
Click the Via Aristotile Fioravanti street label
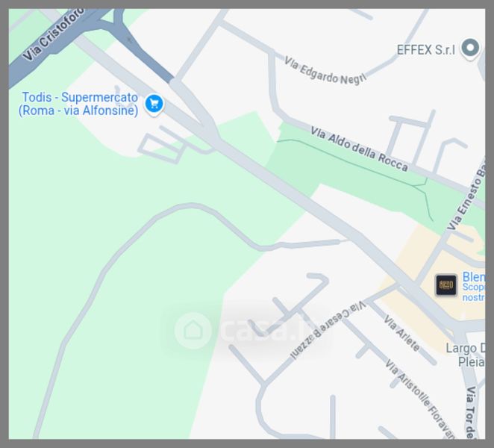[420, 399]
